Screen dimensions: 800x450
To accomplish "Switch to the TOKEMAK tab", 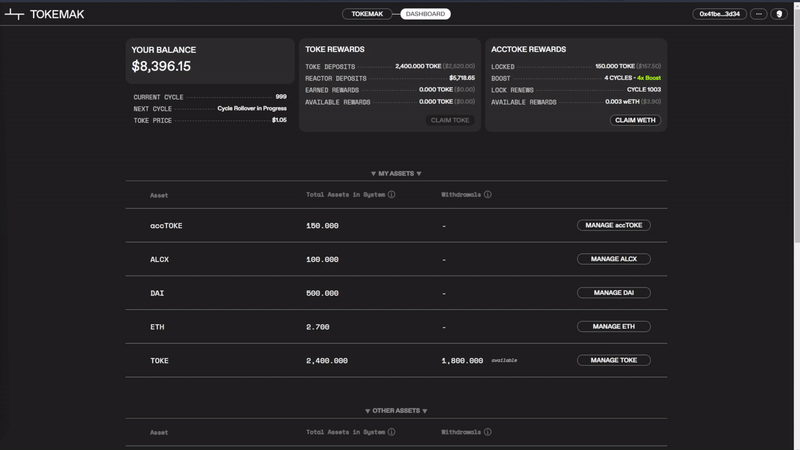I will 367,14.
